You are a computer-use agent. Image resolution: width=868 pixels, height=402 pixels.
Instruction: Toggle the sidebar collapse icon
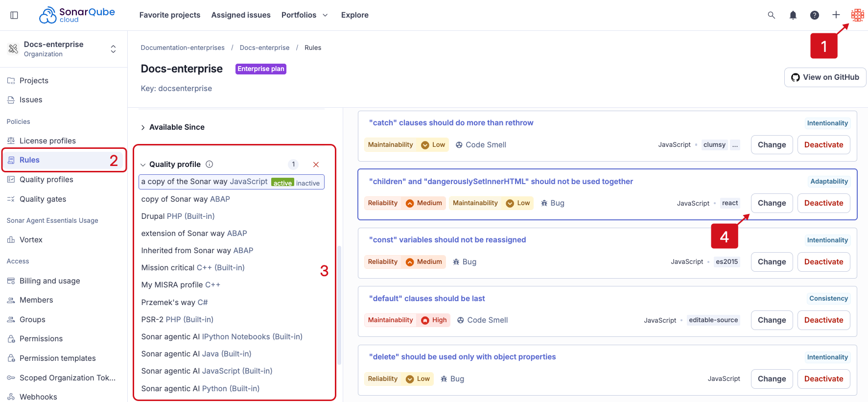14,15
